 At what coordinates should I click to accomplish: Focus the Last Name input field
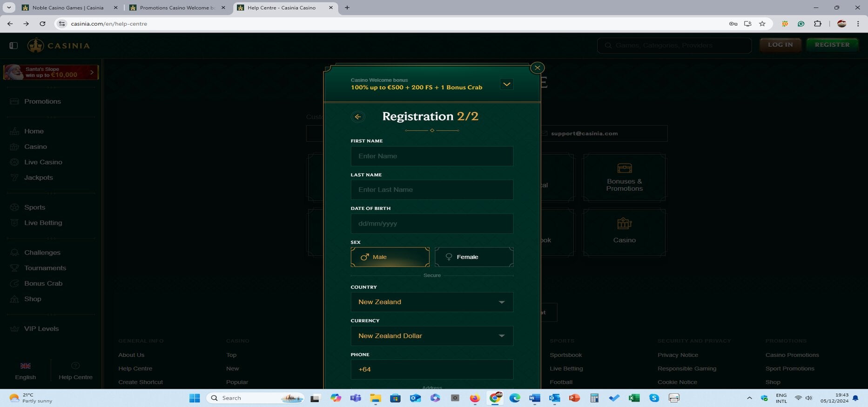(432, 190)
